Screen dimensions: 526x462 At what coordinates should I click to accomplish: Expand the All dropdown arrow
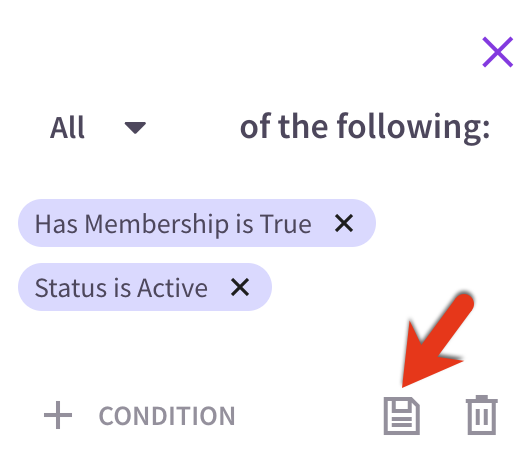pos(135,128)
